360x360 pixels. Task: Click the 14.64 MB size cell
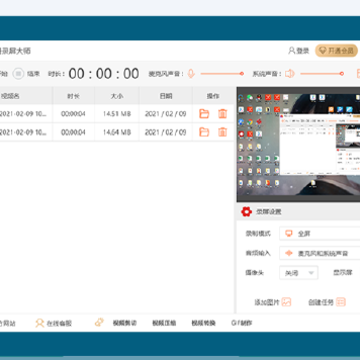(117, 132)
